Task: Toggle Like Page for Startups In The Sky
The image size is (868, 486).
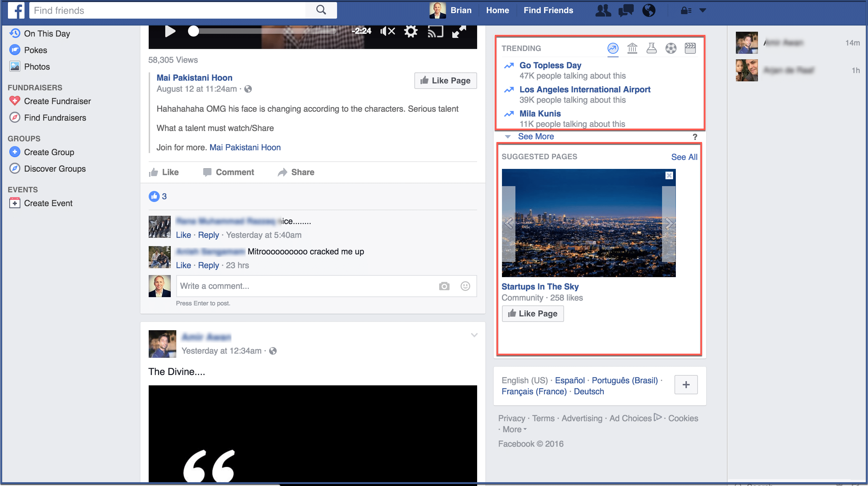Action: click(x=532, y=313)
